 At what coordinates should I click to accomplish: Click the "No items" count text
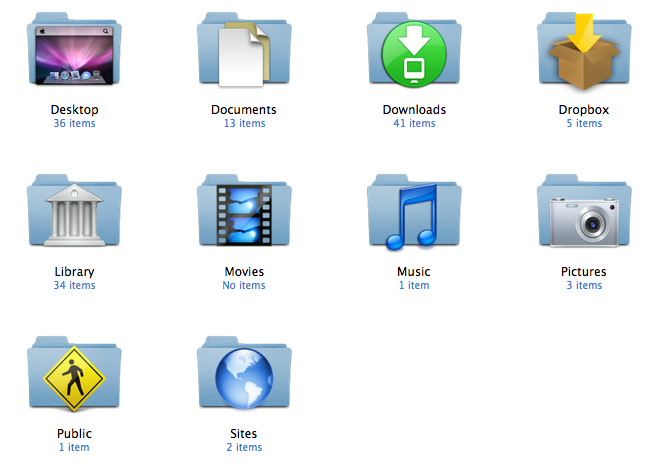(244, 285)
